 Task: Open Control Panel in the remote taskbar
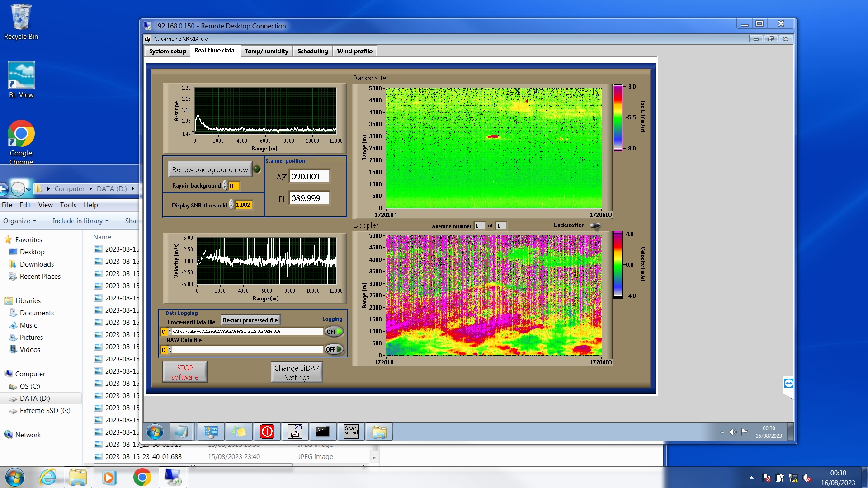pos(211,432)
